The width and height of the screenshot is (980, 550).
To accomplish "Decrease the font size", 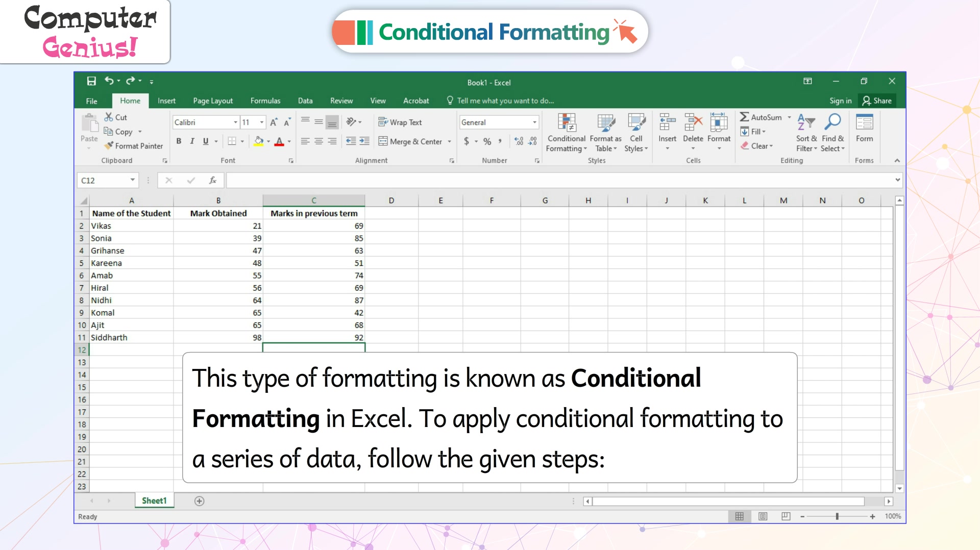I will click(x=287, y=122).
